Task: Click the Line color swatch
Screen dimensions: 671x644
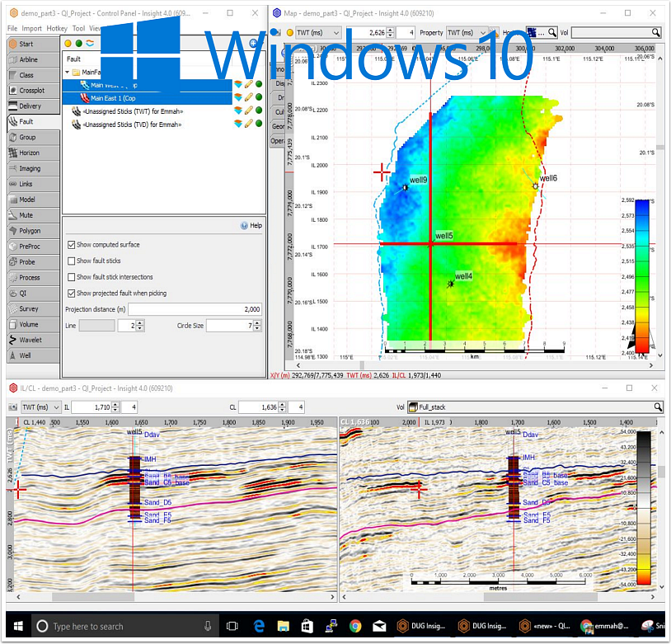Action: coord(96,326)
